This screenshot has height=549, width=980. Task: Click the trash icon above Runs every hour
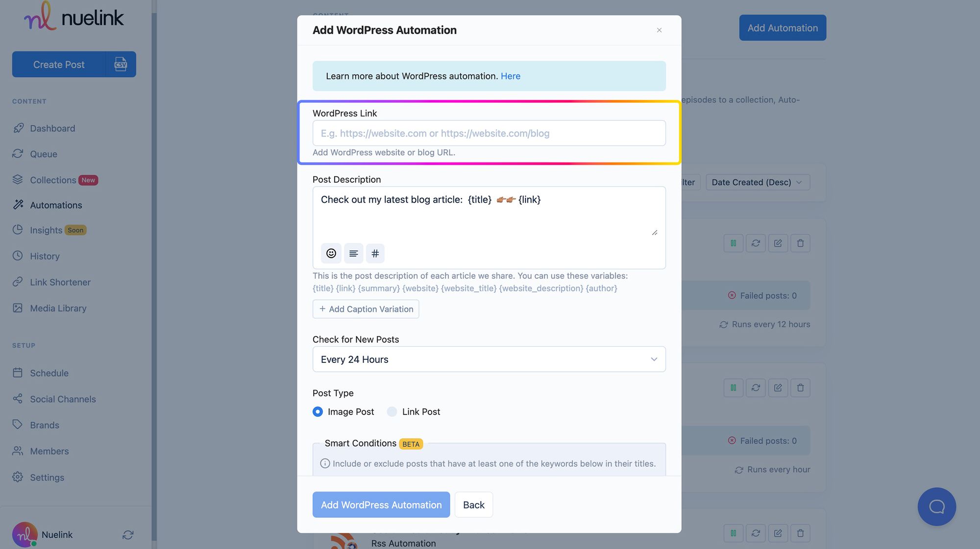[800, 387]
